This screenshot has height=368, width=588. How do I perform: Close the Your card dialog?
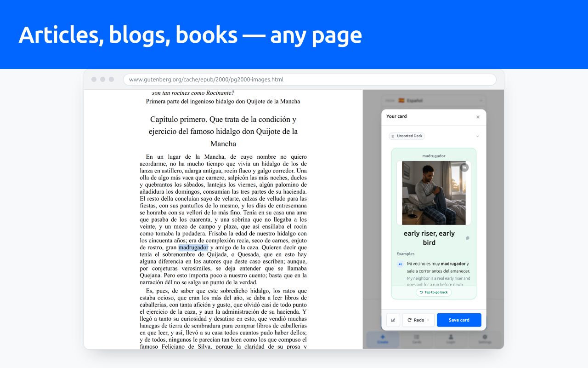[x=478, y=117]
